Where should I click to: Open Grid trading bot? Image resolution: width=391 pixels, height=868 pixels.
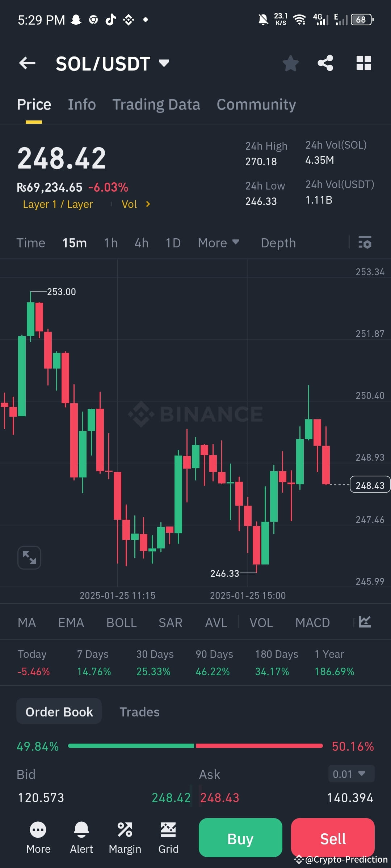pos(168,838)
